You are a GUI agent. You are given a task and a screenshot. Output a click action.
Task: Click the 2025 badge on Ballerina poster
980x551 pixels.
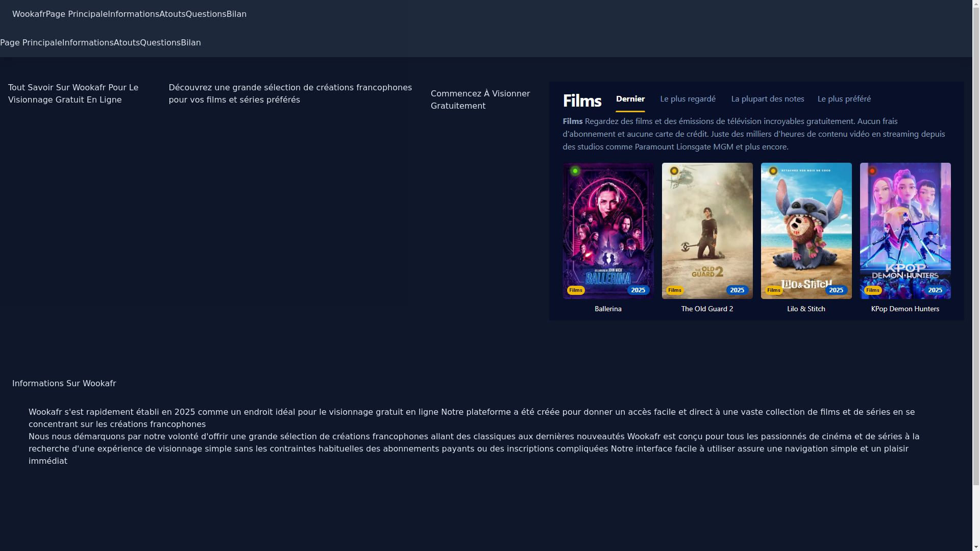(639, 290)
